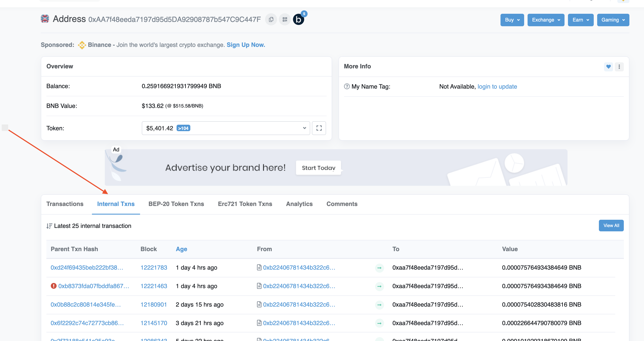Toggle sort order of internal transactions
The width and height of the screenshot is (644, 341).
pyautogui.click(x=49, y=226)
